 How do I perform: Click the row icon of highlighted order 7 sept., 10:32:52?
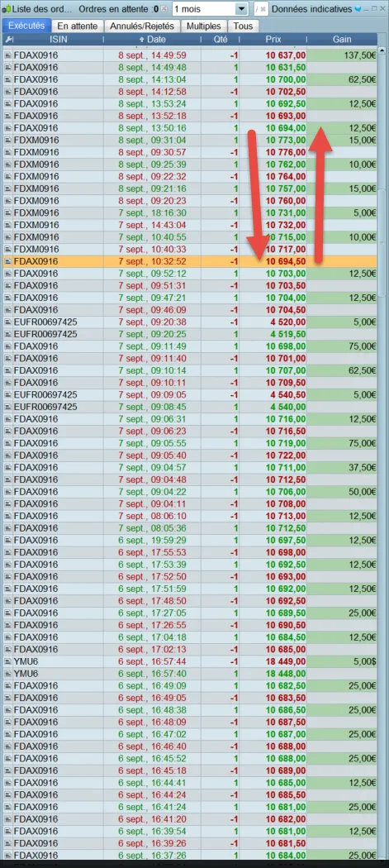[7, 261]
